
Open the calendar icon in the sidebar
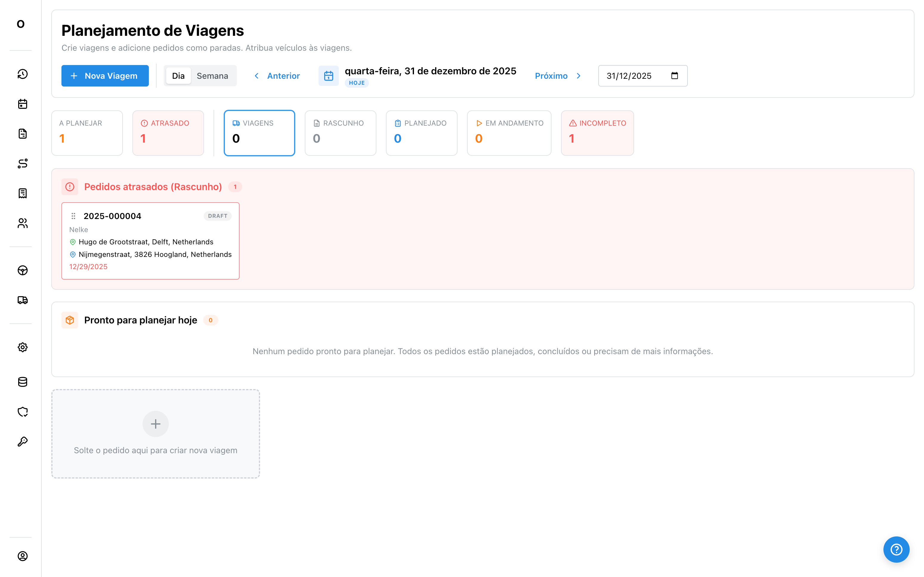22,104
